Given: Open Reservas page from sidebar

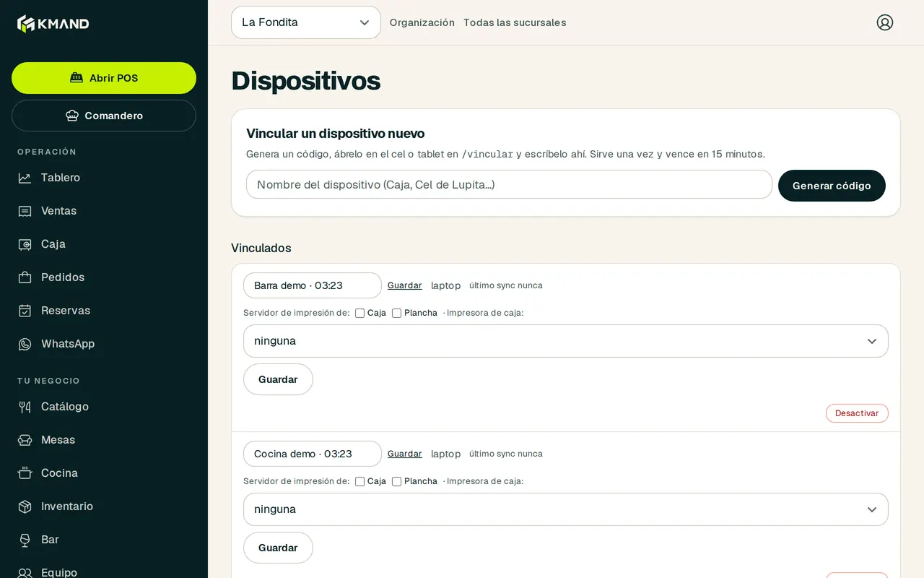Looking at the screenshot, I should coord(104,311).
